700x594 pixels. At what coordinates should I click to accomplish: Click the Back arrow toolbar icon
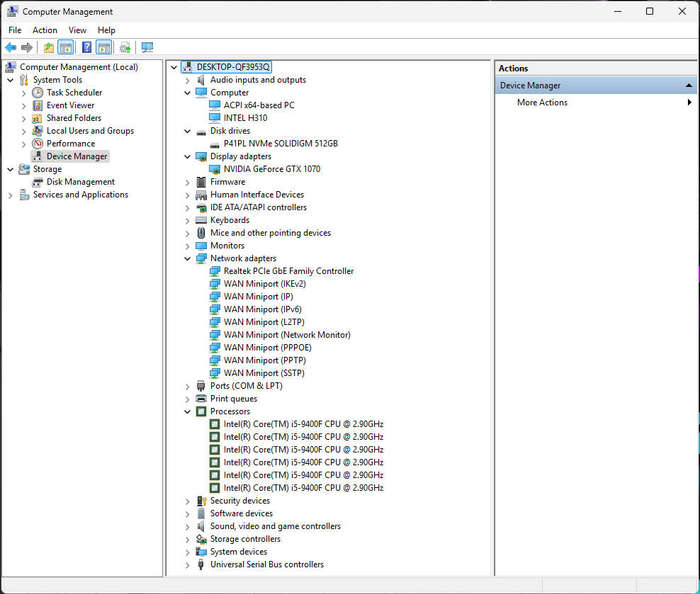coord(11,47)
